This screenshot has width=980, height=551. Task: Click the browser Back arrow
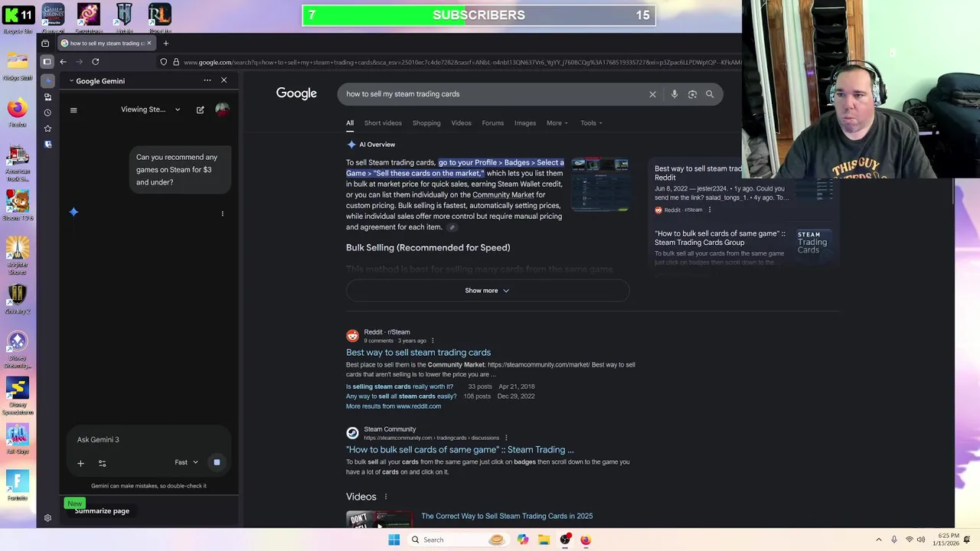coord(64,61)
